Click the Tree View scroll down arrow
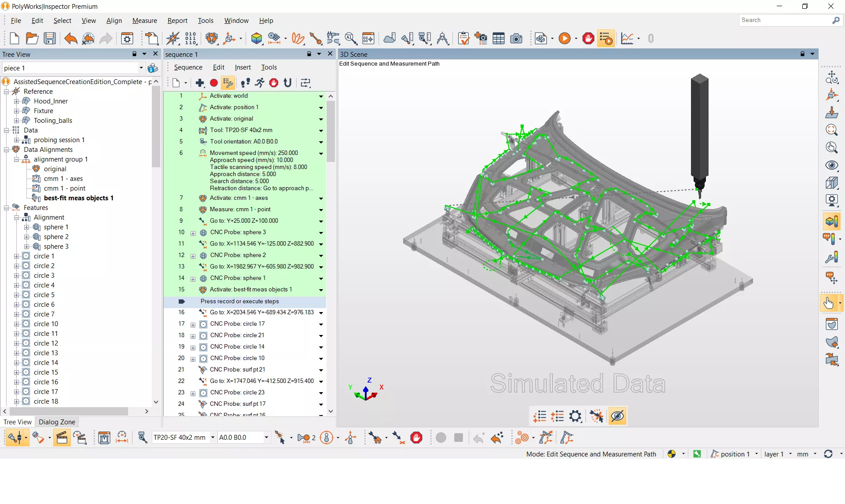This screenshot has width=845, height=504. pos(156,402)
